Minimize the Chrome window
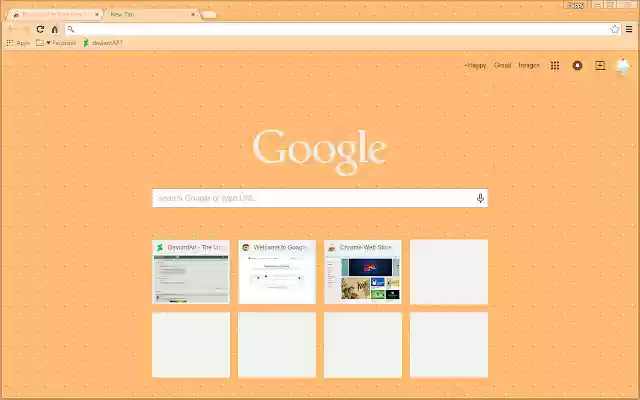 [597, 5]
